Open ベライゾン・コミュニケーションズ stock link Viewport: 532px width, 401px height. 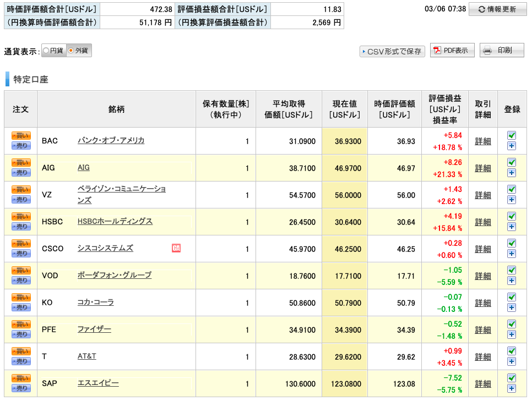click(x=122, y=195)
